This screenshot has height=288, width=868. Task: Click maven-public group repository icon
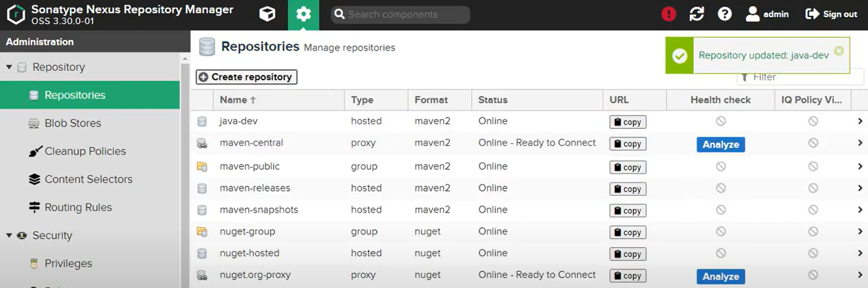pos(202,167)
